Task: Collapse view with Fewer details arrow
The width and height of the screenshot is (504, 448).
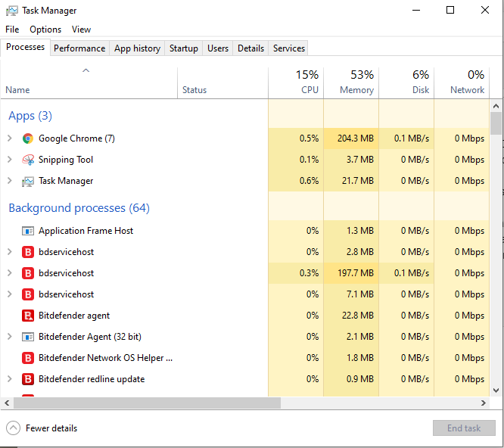Action: [13, 428]
